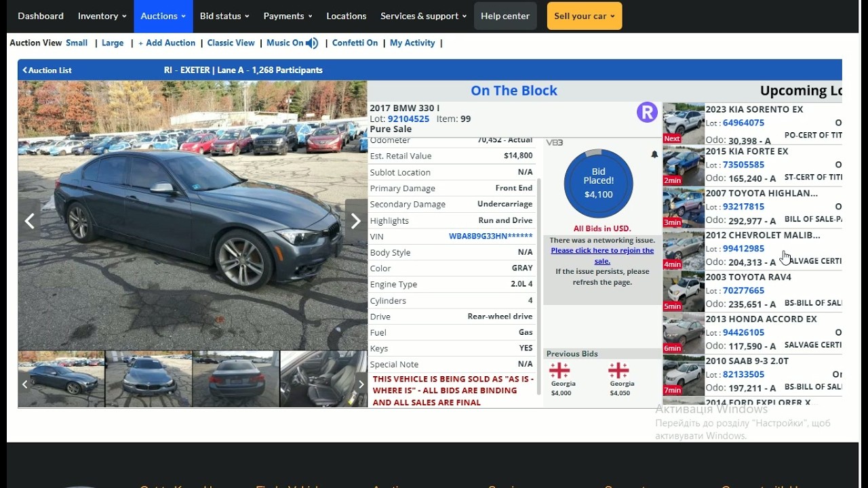Open lot 82133505 Saab 9-3

743,375
